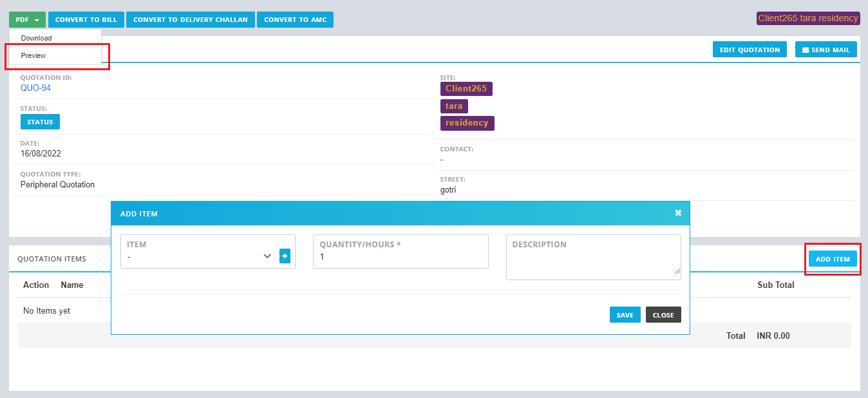
Task: Click the Status button
Action: coord(40,122)
